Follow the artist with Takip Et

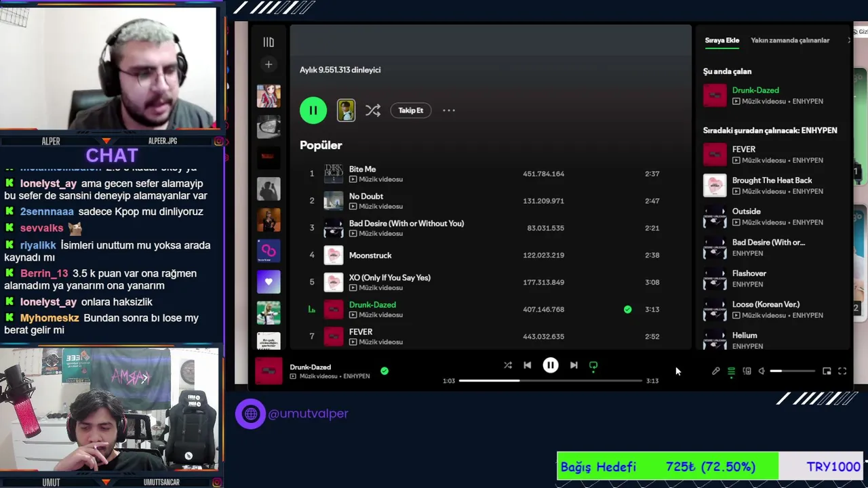[x=411, y=110]
